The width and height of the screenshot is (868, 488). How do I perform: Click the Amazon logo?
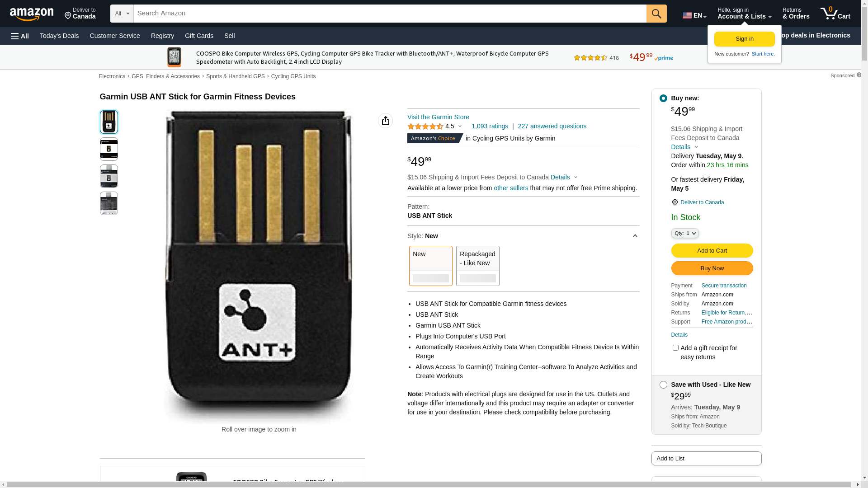[x=32, y=14]
